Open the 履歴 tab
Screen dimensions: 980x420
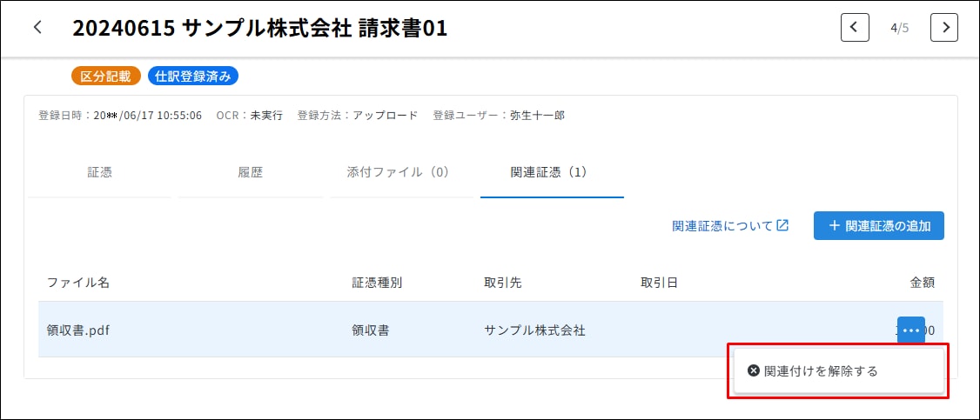tap(251, 173)
